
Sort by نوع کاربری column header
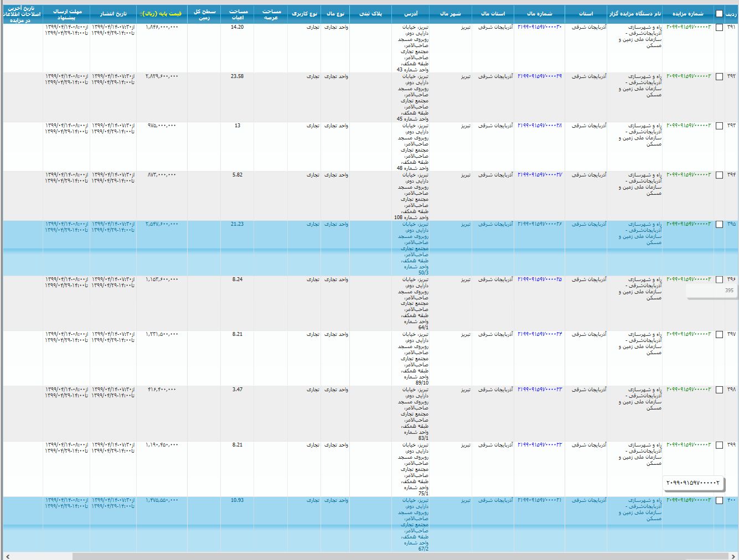pyautogui.click(x=304, y=14)
